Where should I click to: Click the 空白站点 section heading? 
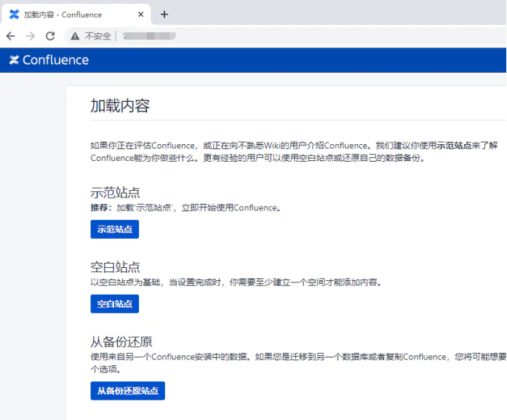pyautogui.click(x=115, y=267)
